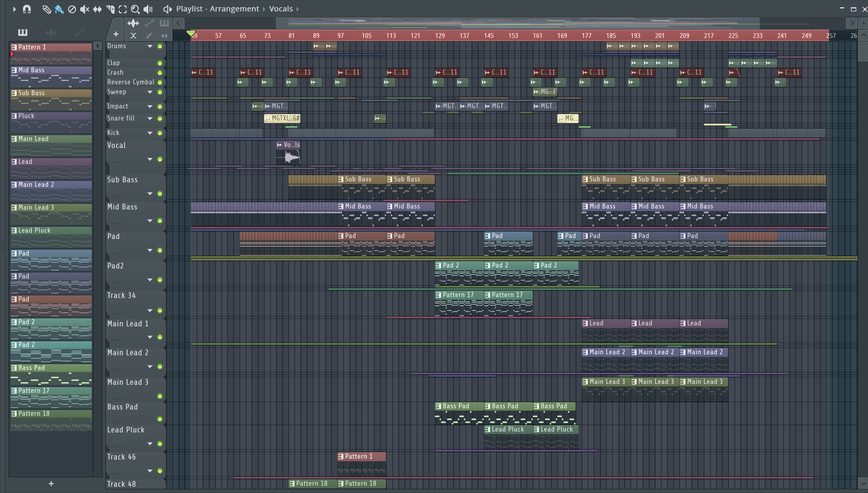
Task: Mute the Crash track
Action: click(x=160, y=73)
